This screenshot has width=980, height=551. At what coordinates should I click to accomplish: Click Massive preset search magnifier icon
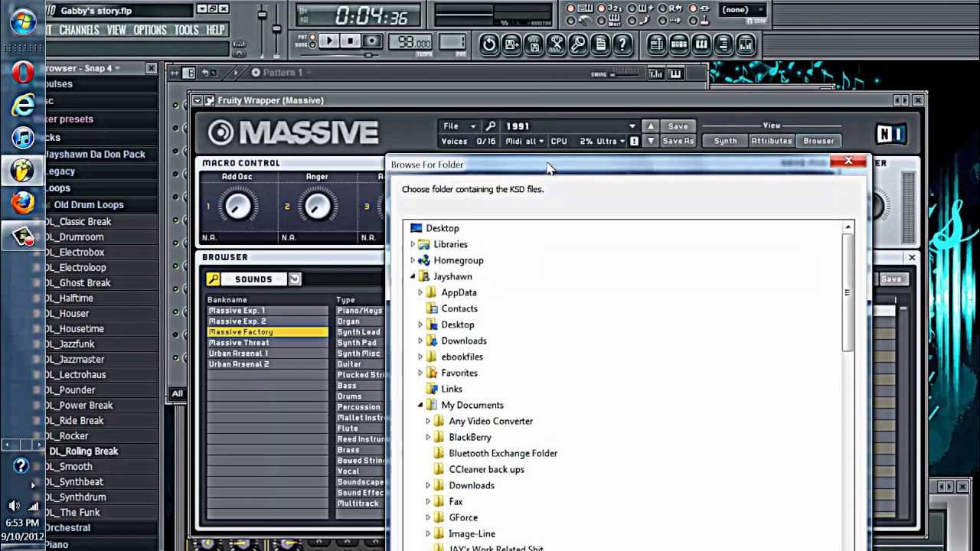click(491, 126)
